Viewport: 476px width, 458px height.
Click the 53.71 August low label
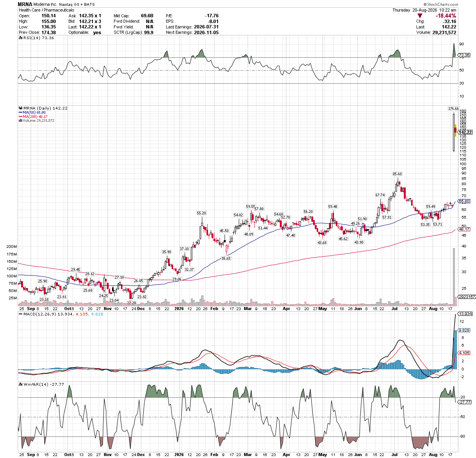[438, 224]
